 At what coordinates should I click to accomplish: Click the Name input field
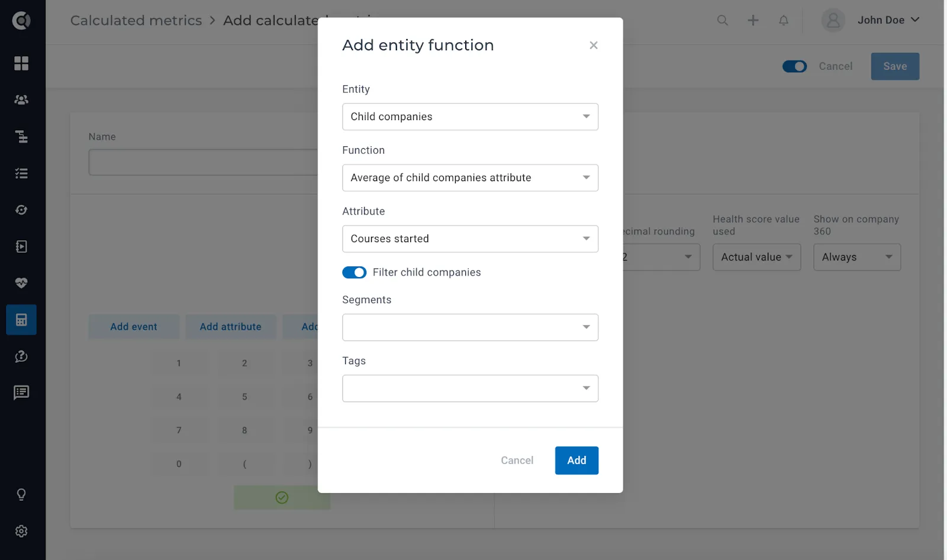point(203,162)
